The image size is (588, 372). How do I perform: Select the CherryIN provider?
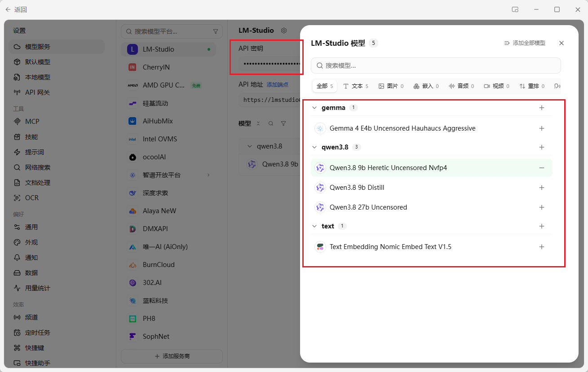tap(168, 67)
